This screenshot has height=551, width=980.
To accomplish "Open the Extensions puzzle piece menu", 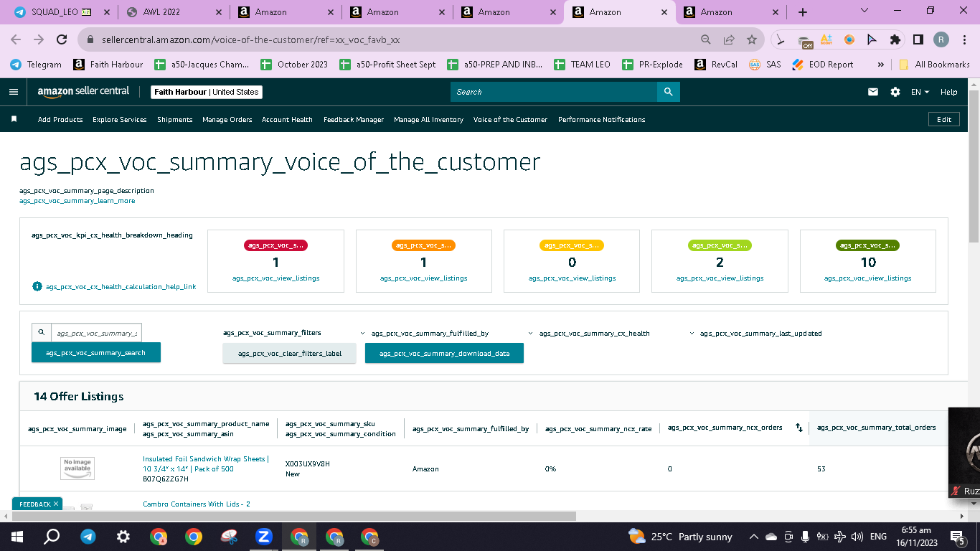I will tap(895, 39).
